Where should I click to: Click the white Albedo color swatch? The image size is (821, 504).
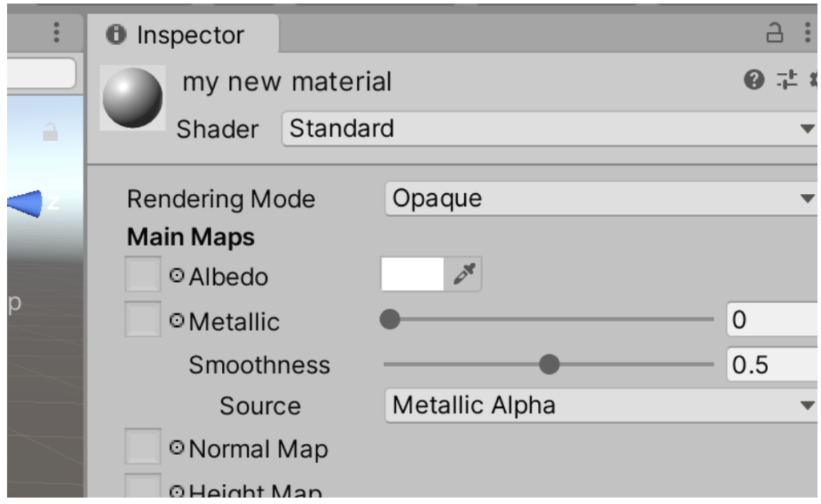(x=413, y=275)
